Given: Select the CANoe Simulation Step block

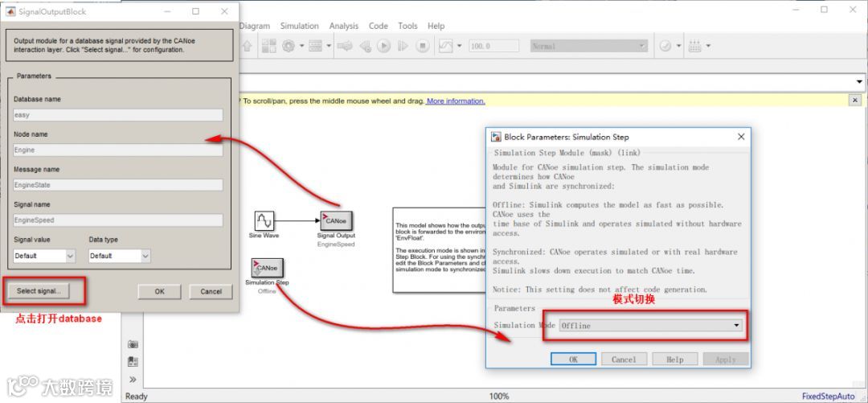Looking at the screenshot, I should click(x=268, y=268).
